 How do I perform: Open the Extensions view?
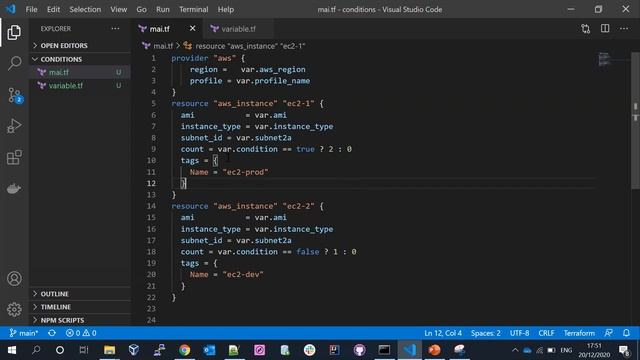[x=14, y=157]
